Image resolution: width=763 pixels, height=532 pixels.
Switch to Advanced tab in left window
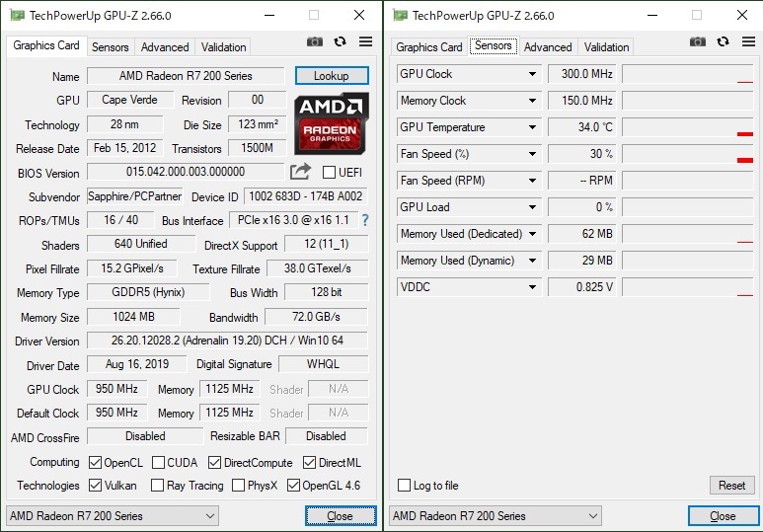[x=165, y=47]
